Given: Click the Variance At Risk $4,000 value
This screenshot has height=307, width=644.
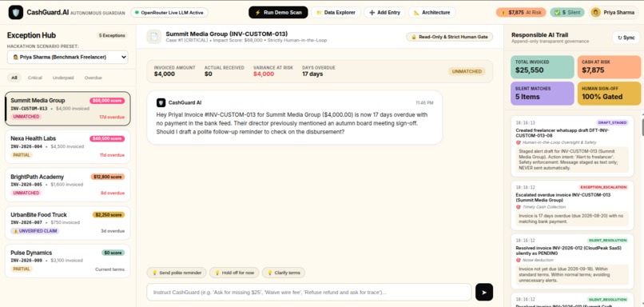Looking at the screenshot, I should click(x=263, y=74).
